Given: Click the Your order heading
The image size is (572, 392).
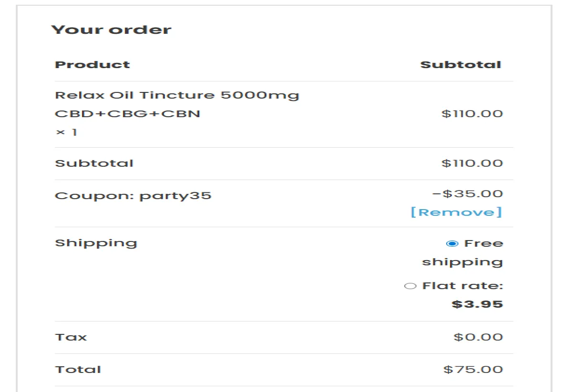Looking at the screenshot, I should coord(112,29).
